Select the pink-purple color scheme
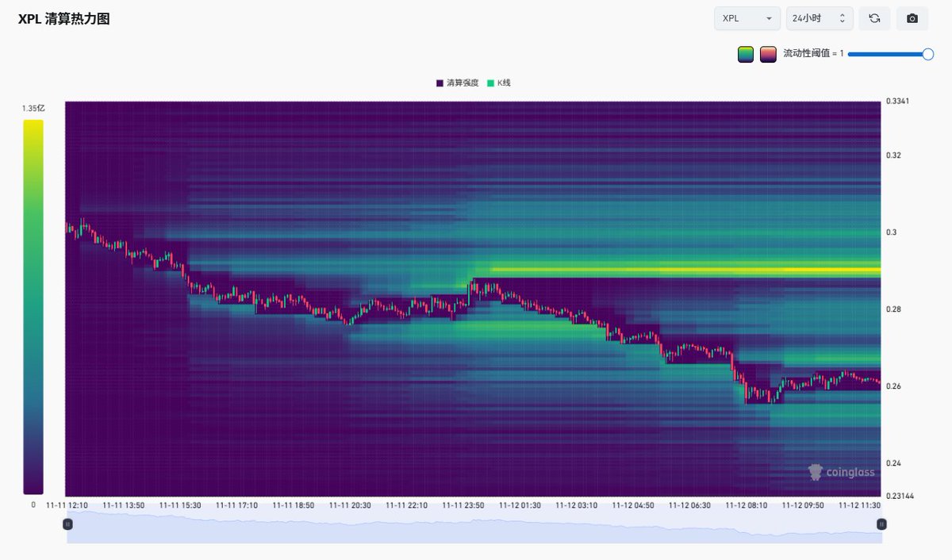Screen dimensions: 952x560 768,54
